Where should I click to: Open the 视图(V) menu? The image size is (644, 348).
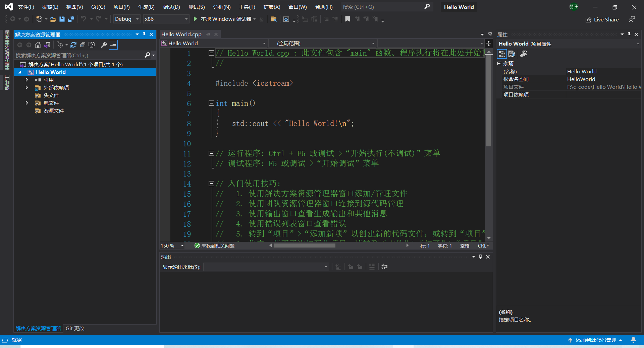tap(74, 7)
